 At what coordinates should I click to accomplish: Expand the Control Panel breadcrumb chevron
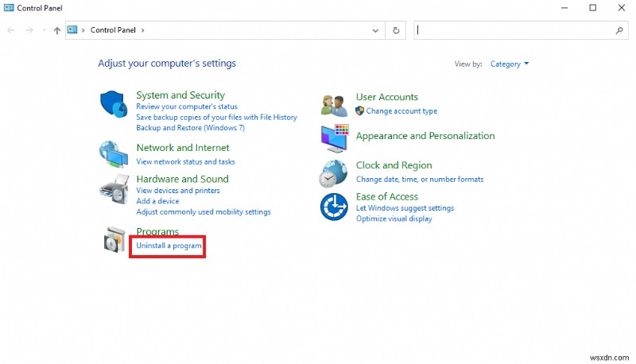click(143, 30)
